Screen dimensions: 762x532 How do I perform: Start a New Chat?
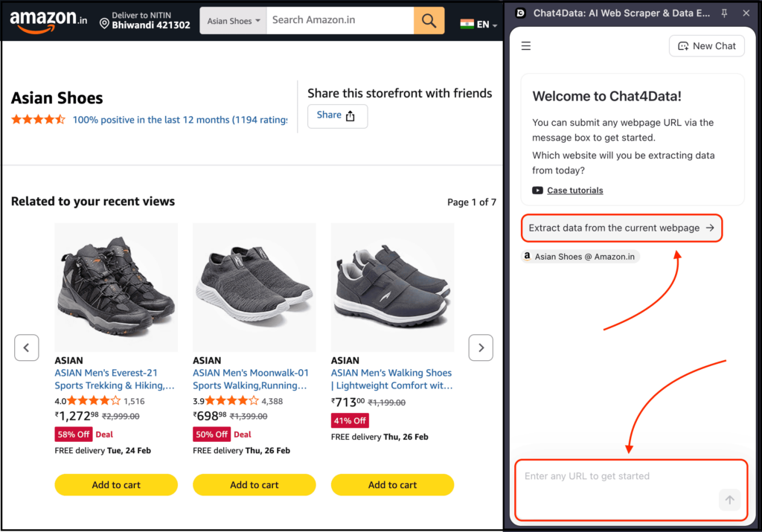point(707,46)
